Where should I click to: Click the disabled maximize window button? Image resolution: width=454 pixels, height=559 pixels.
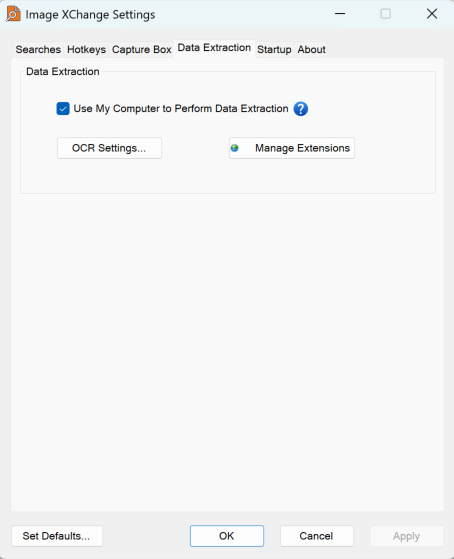386,14
